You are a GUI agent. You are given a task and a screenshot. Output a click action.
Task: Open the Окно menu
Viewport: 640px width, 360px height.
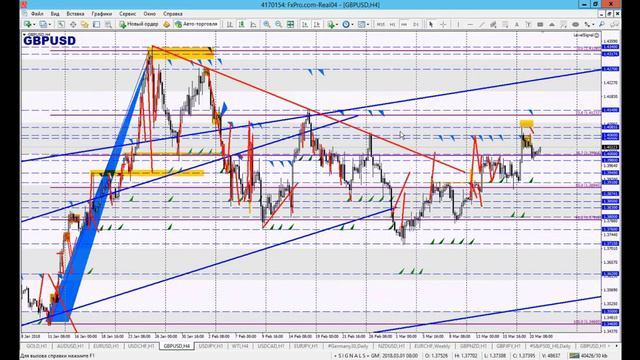tap(149, 13)
